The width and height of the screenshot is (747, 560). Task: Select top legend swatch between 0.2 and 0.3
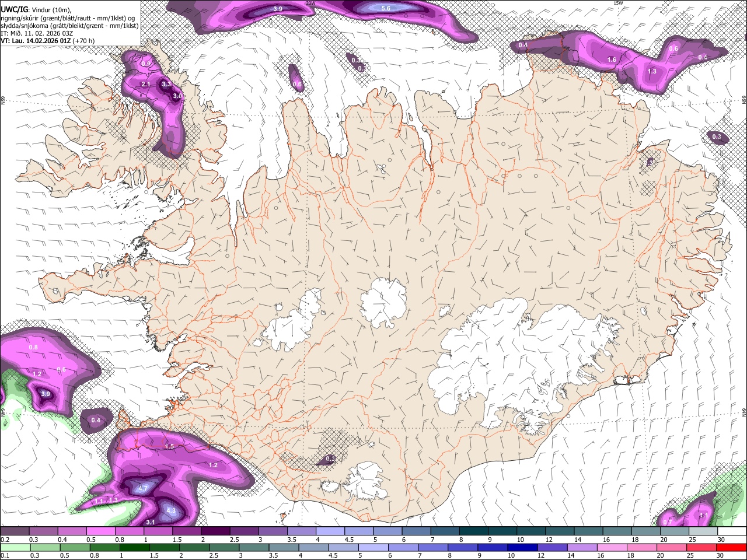(15, 531)
